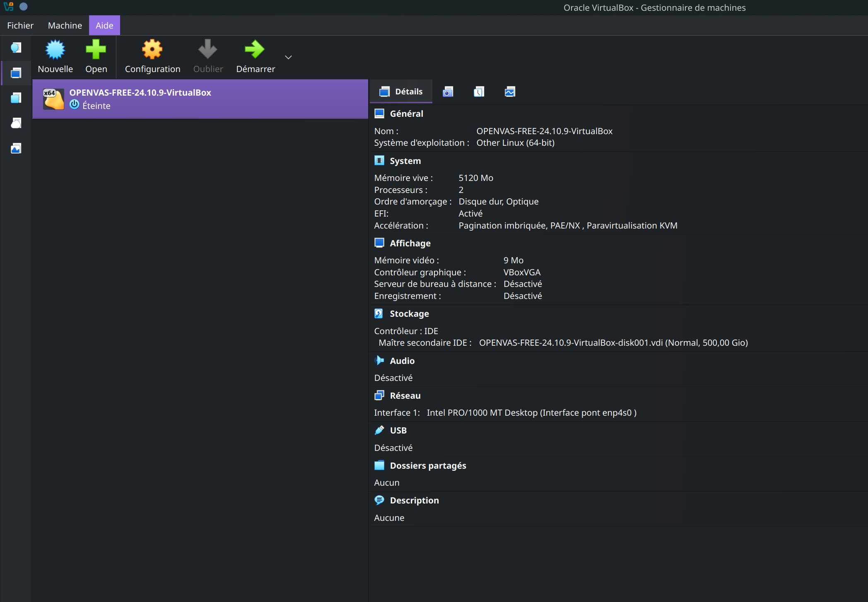Open the Machine menu
Image resolution: width=868 pixels, height=602 pixels.
click(x=65, y=26)
